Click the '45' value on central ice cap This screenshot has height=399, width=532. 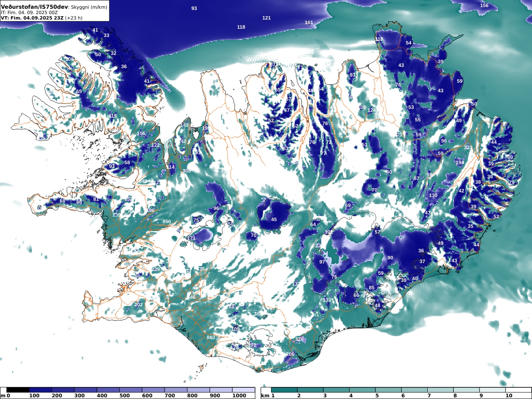click(x=274, y=219)
